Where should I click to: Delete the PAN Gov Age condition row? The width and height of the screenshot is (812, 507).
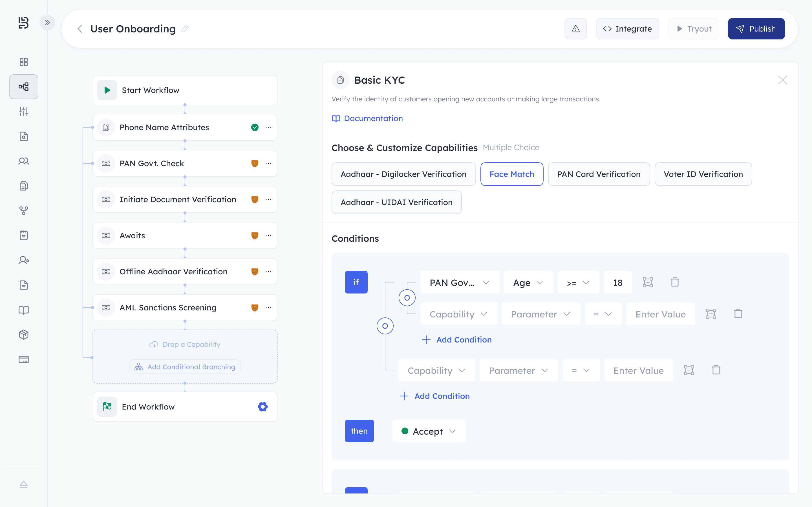(675, 282)
